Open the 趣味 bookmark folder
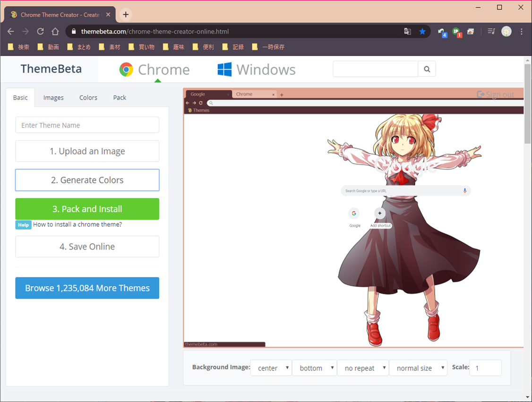Image resolution: width=532 pixels, height=402 pixels. (174, 47)
